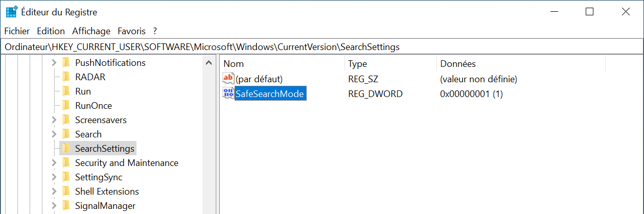The width and height of the screenshot is (644, 214).
Task: Select the SignalManager key label
Action: click(x=105, y=206)
